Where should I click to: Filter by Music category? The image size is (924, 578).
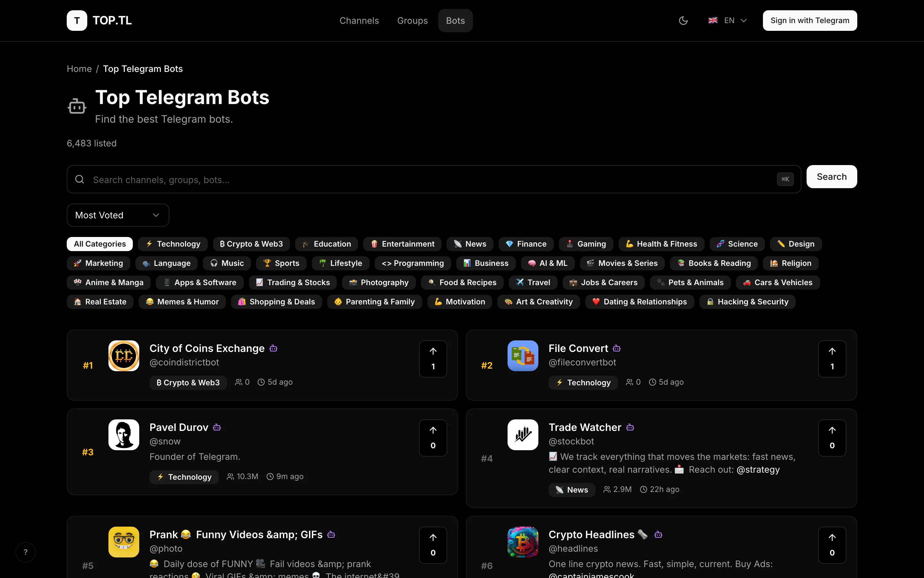pos(227,263)
